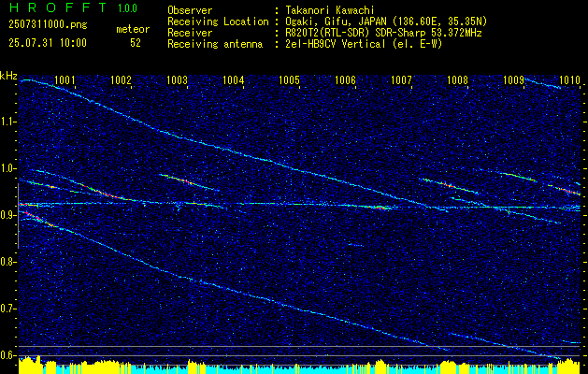Click the kHz axis unit label
Image resolution: width=588 pixels, height=374 pixels.
click(8, 76)
